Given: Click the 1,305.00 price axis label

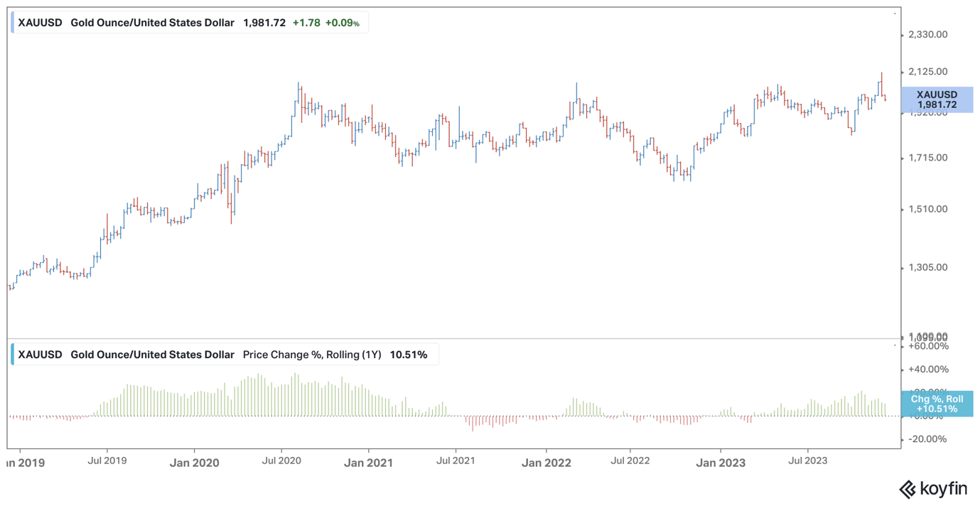Looking at the screenshot, I should pos(928,268).
